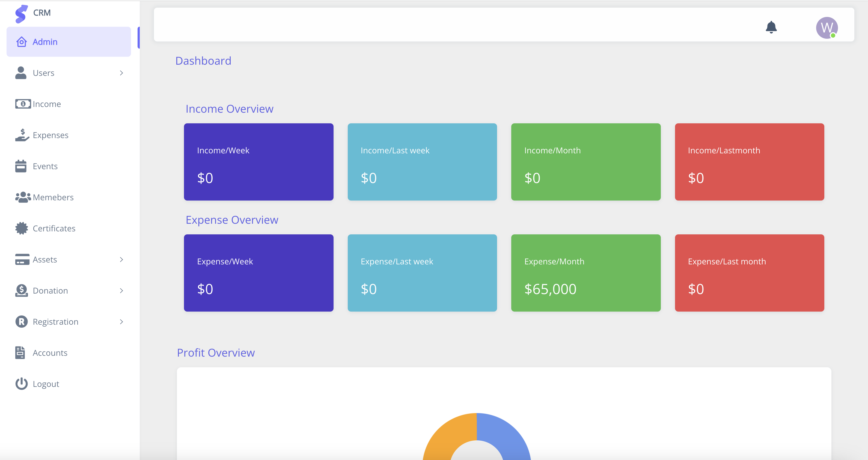
Task: Click the Income cash icon in sidebar
Action: [x=23, y=104]
